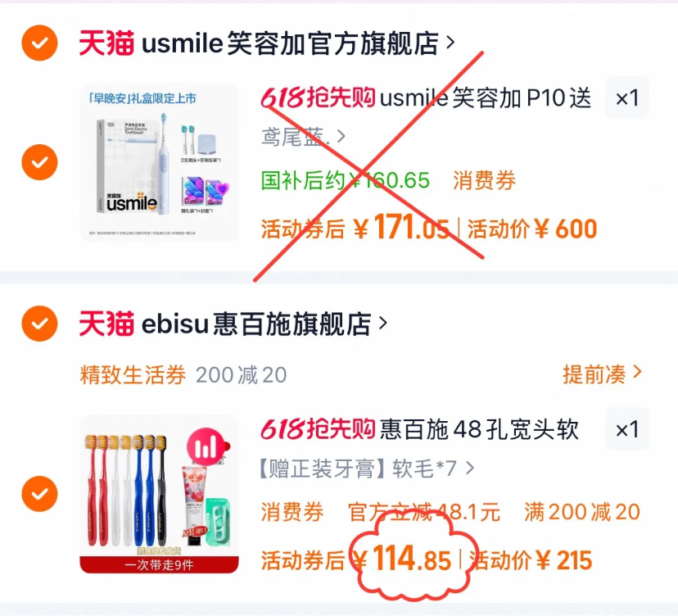
Task: Deselect the 惠百施 toothbrush item checkbox
Action: tap(39, 494)
